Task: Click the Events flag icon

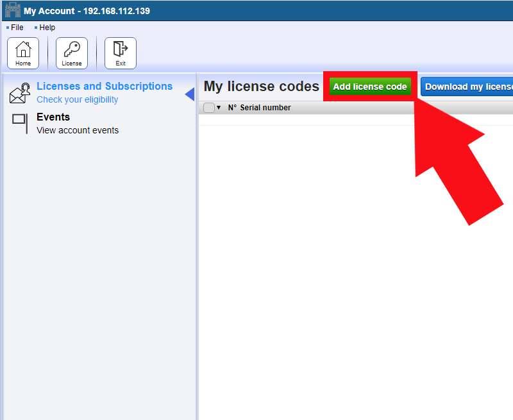Action: [x=20, y=123]
